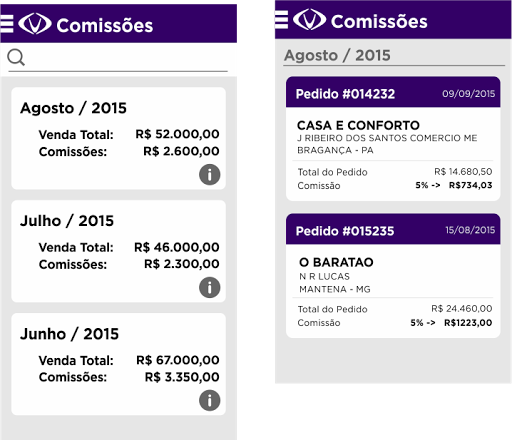Click R$ 52.000,00 Venda Total amount
This screenshot has height=440, width=512.
click(x=177, y=134)
